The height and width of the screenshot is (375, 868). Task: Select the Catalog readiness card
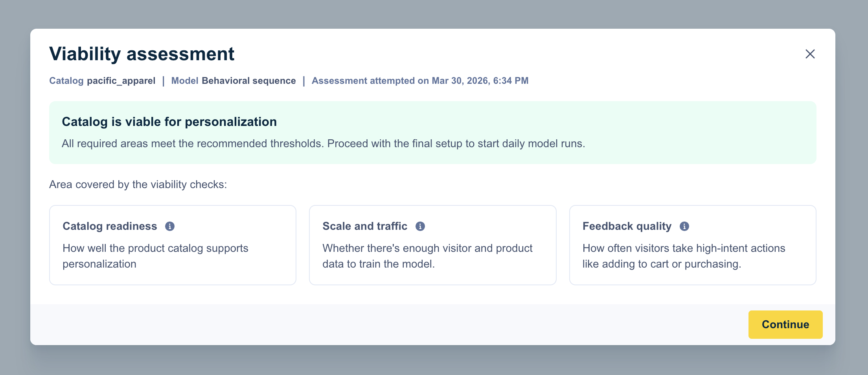[x=173, y=245]
